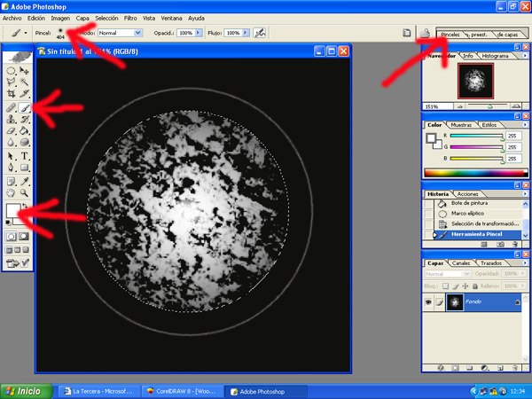This screenshot has height=399, width=532.
Task: Create a new layer in Capas panel
Action: tap(500, 368)
